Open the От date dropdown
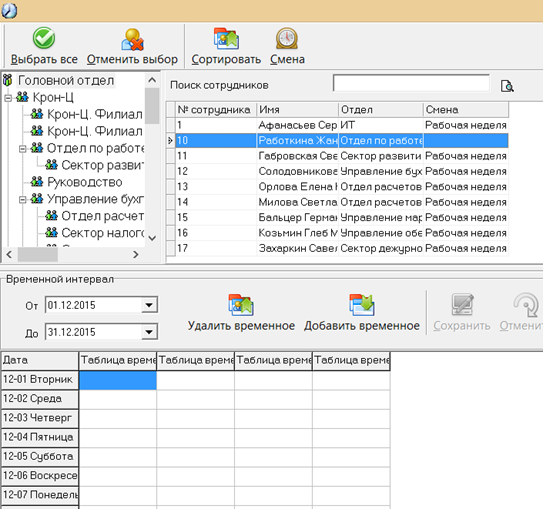The height and width of the screenshot is (509, 543). tap(149, 305)
